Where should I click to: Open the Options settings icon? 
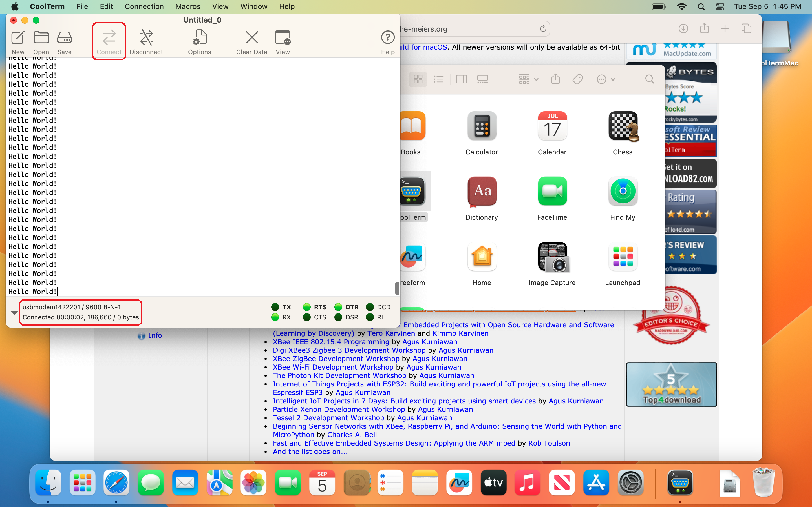(199, 42)
